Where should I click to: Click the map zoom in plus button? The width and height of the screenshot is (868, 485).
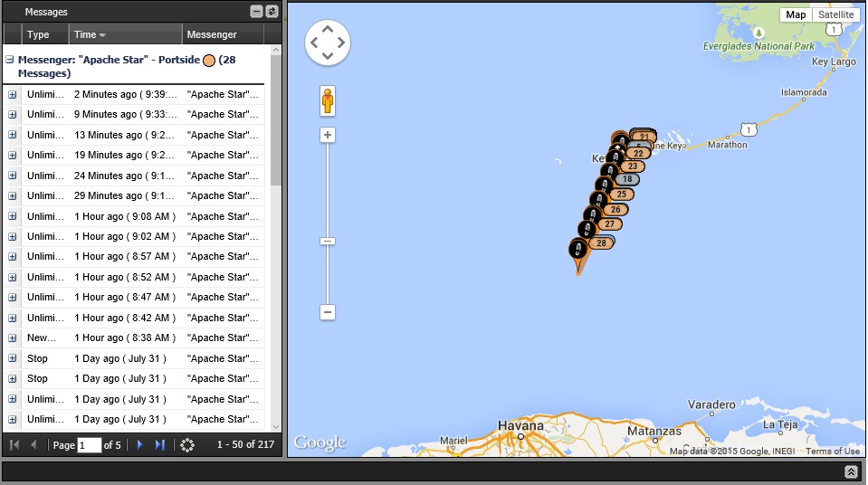[x=328, y=135]
